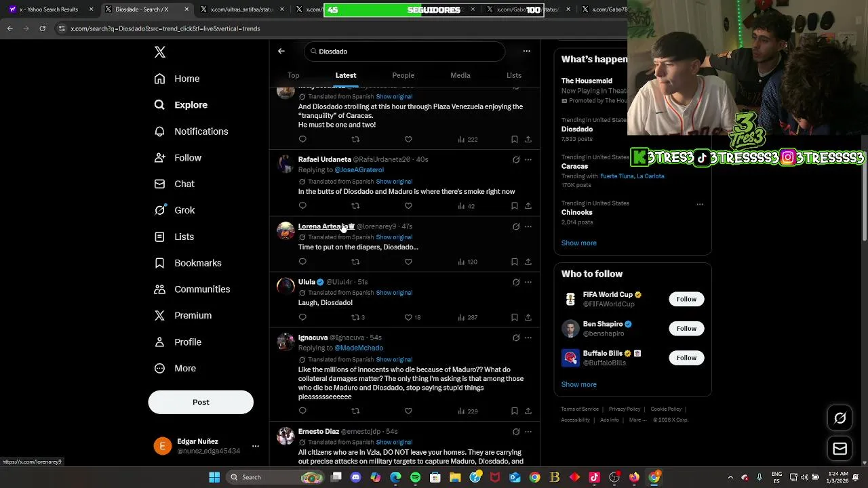Image resolution: width=868 pixels, height=488 pixels.
Task: Switch to the Lists search tab
Action: [x=514, y=75]
